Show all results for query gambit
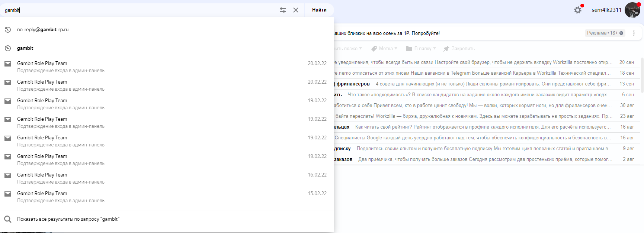 (x=68, y=219)
